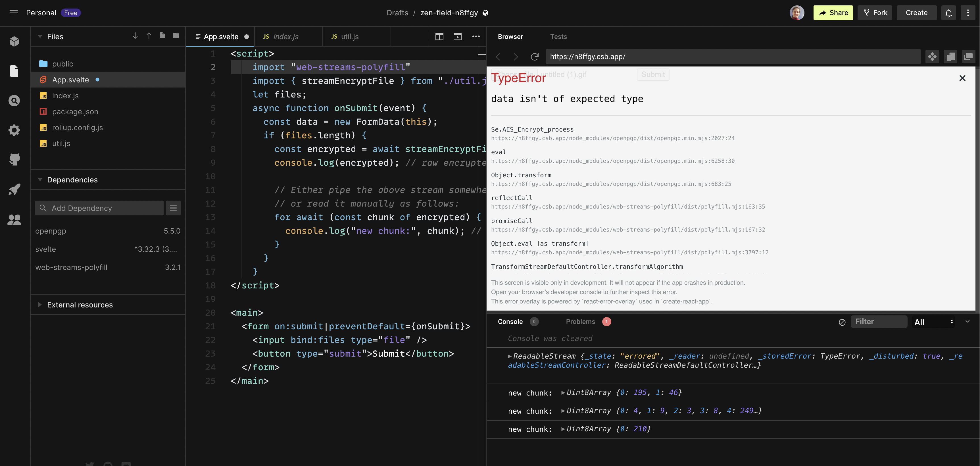Open the GitHub icon in sidebar

14,160
